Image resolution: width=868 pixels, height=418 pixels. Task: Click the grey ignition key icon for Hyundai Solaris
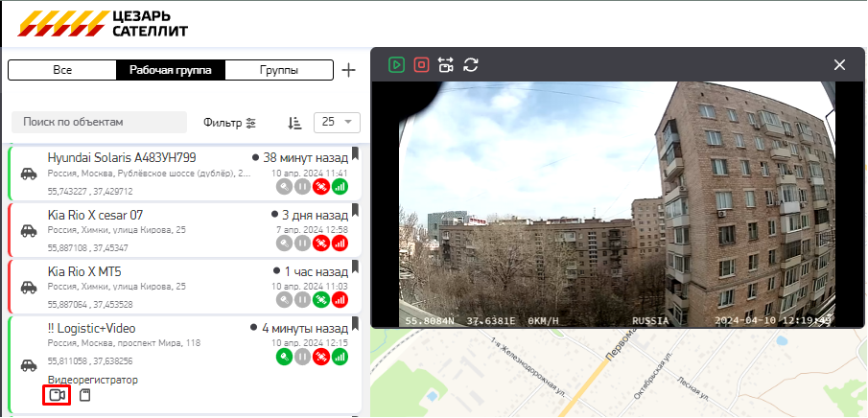coord(284,187)
